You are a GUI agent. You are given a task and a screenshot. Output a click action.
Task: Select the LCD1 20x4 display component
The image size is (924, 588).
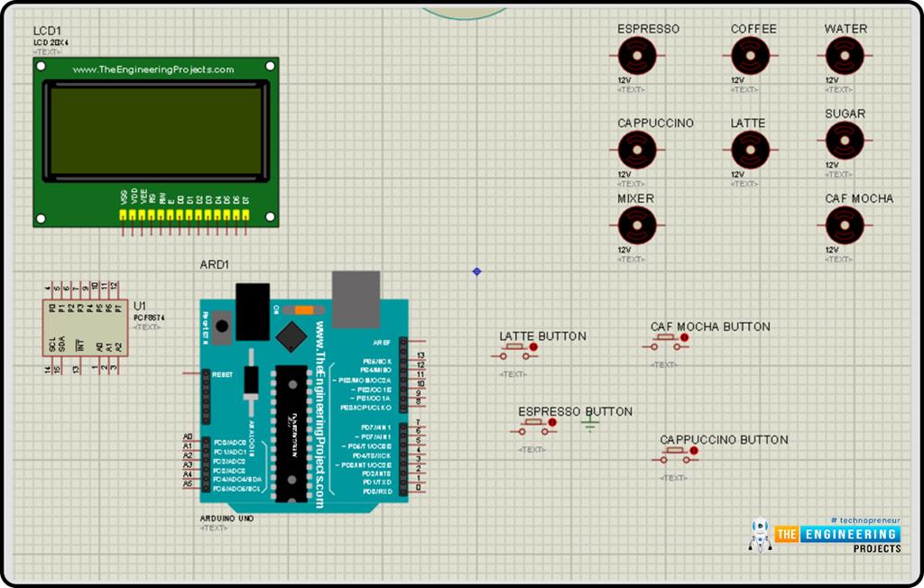[x=158, y=140]
